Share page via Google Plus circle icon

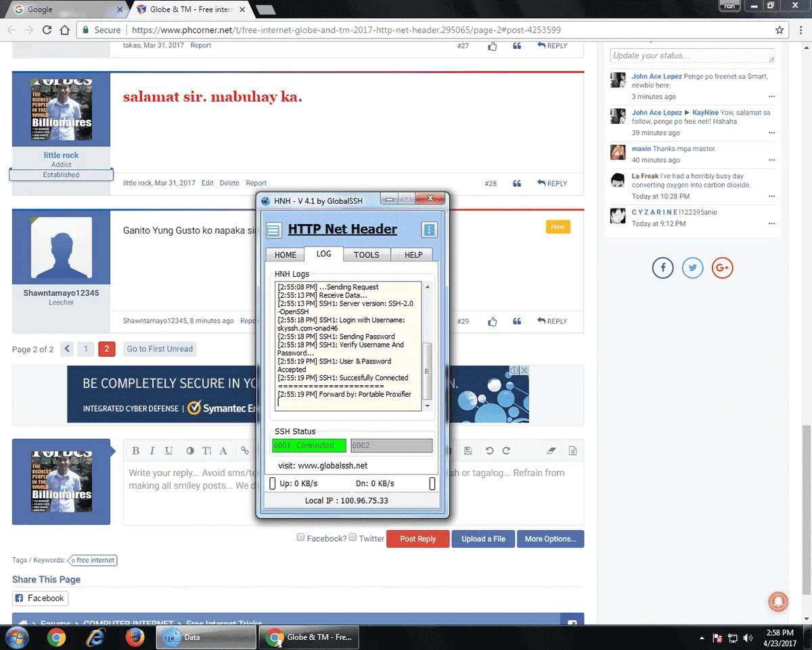(722, 268)
